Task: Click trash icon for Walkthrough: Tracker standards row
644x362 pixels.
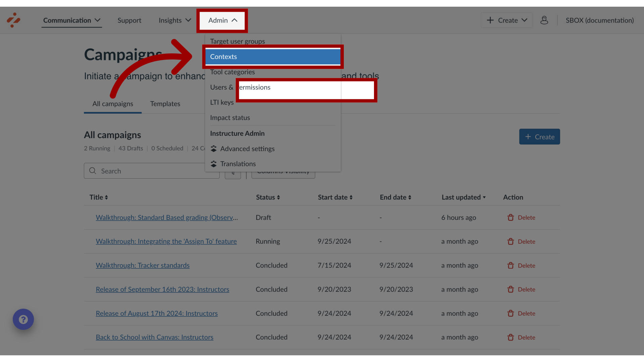Action: [511, 265]
